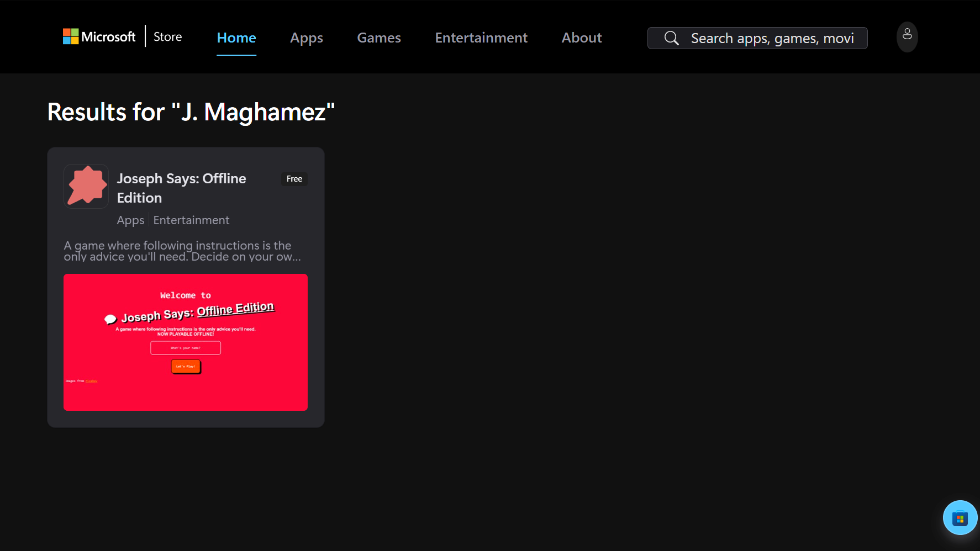Focus the Search apps, games input field
Viewport: 980px width, 551px height.
757,38
